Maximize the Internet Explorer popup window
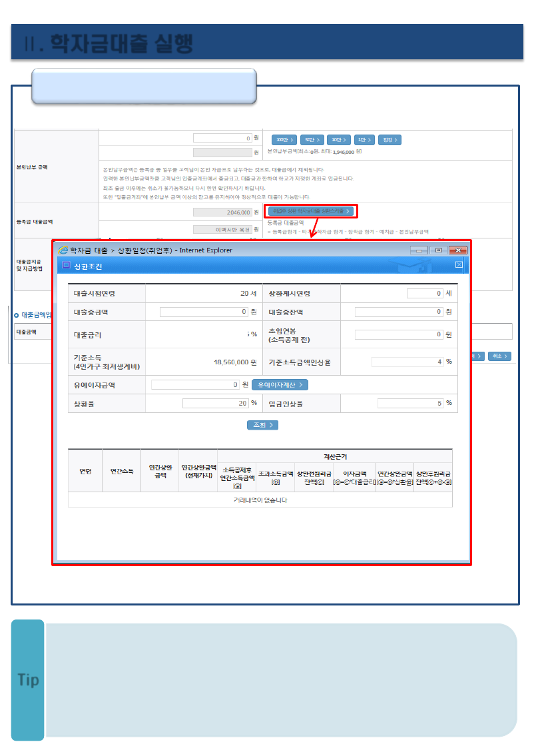This screenshot has height=756, width=534. click(438, 250)
